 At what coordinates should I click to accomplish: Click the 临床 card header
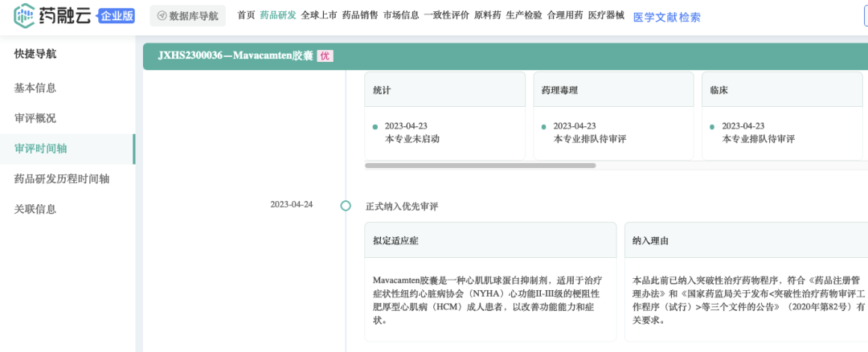(x=782, y=89)
